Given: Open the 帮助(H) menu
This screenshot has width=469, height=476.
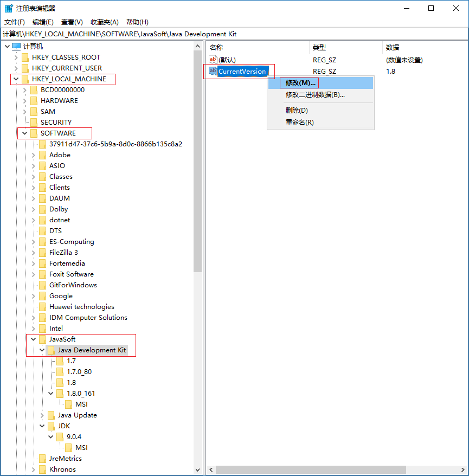Looking at the screenshot, I should point(137,22).
